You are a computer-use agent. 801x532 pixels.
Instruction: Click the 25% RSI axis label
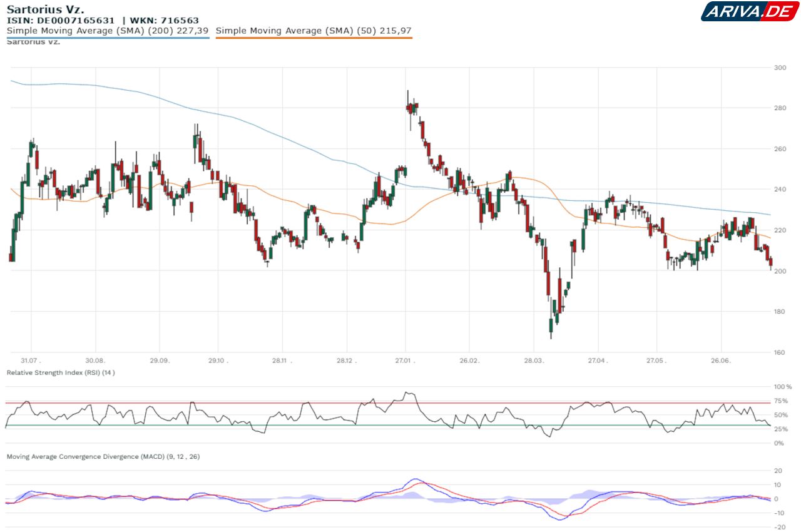tap(781, 429)
